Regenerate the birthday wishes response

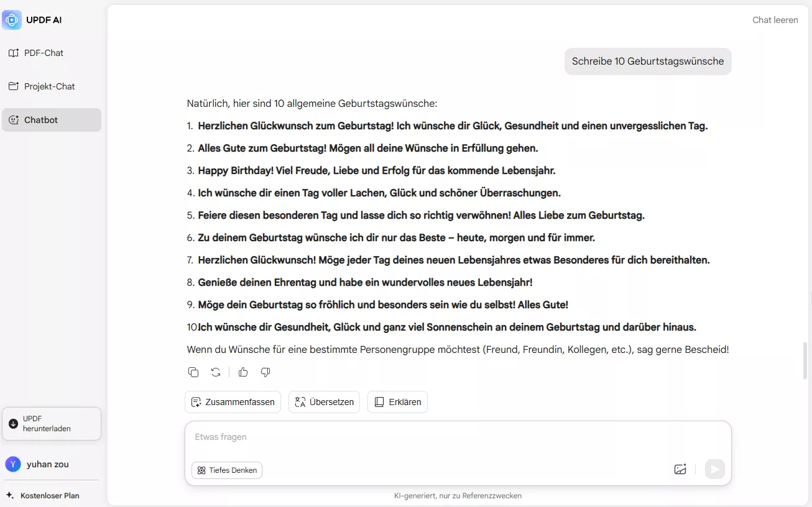pyautogui.click(x=215, y=372)
